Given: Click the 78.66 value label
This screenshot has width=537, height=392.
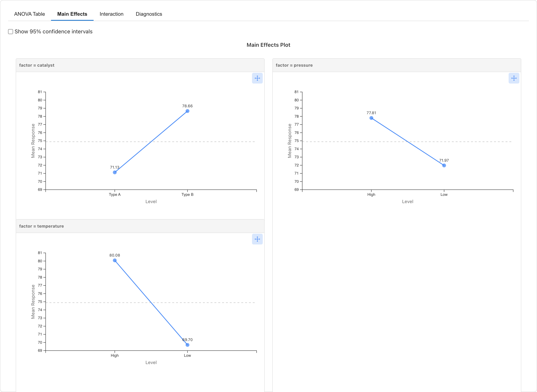Looking at the screenshot, I should coord(187,106).
